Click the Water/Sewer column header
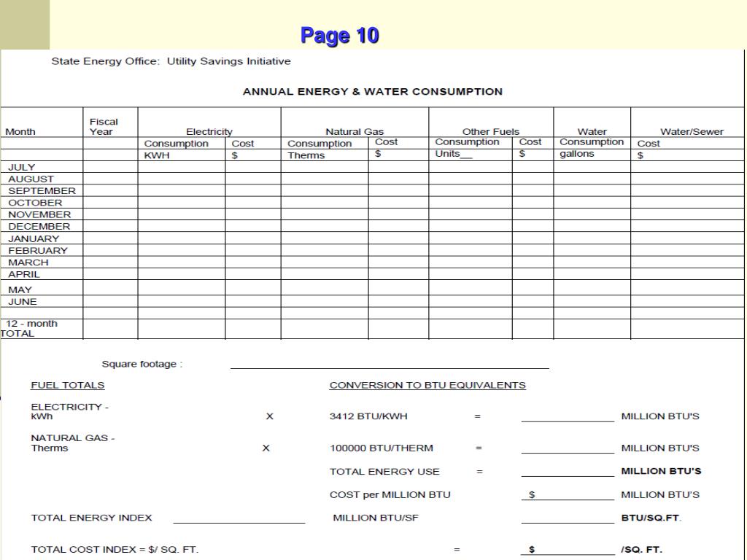This screenshot has width=747, height=560. pyautogui.click(x=692, y=131)
